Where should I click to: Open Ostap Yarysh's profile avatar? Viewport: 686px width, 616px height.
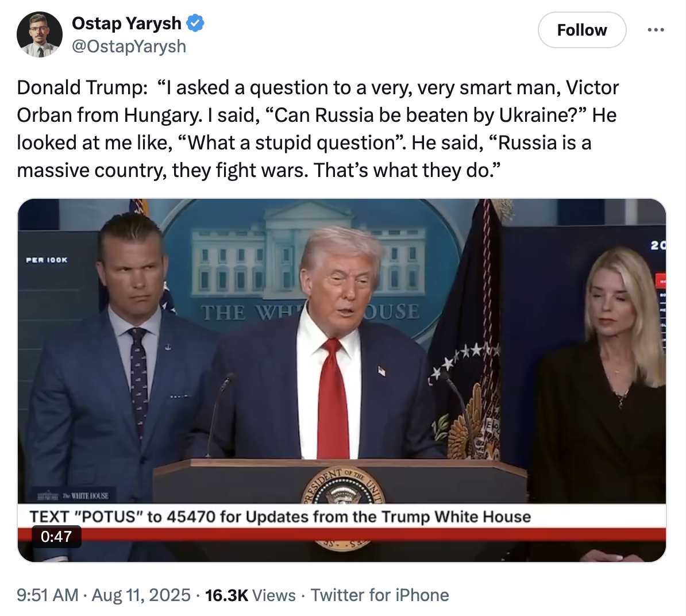(x=39, y=35)
